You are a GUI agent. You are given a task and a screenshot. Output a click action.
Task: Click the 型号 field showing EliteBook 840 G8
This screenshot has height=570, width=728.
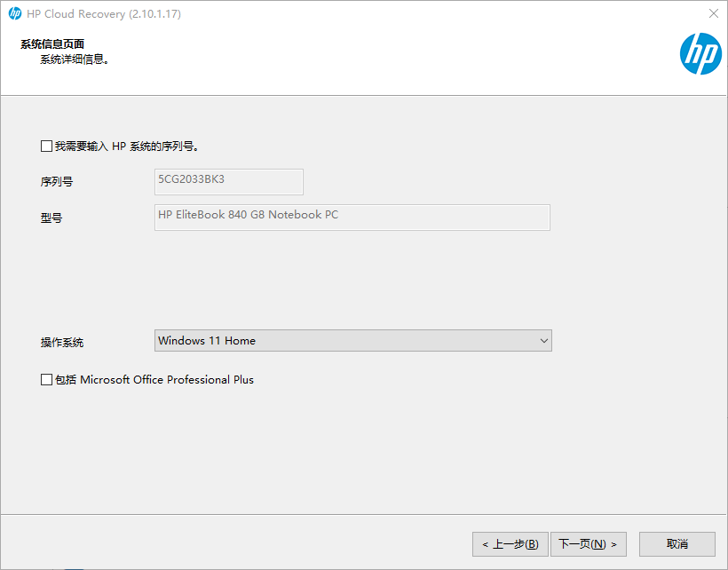(352, 217)
